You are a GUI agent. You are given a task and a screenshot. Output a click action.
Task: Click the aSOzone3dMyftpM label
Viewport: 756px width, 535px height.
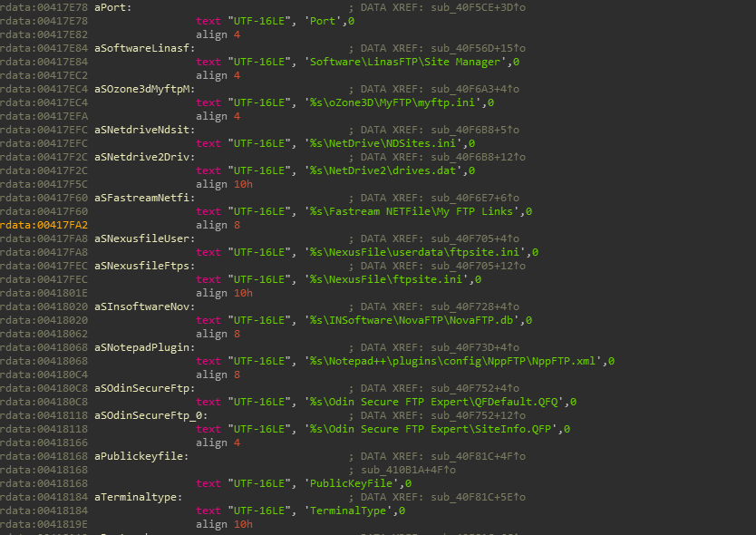pyautogui.click(x=144, y=89)
